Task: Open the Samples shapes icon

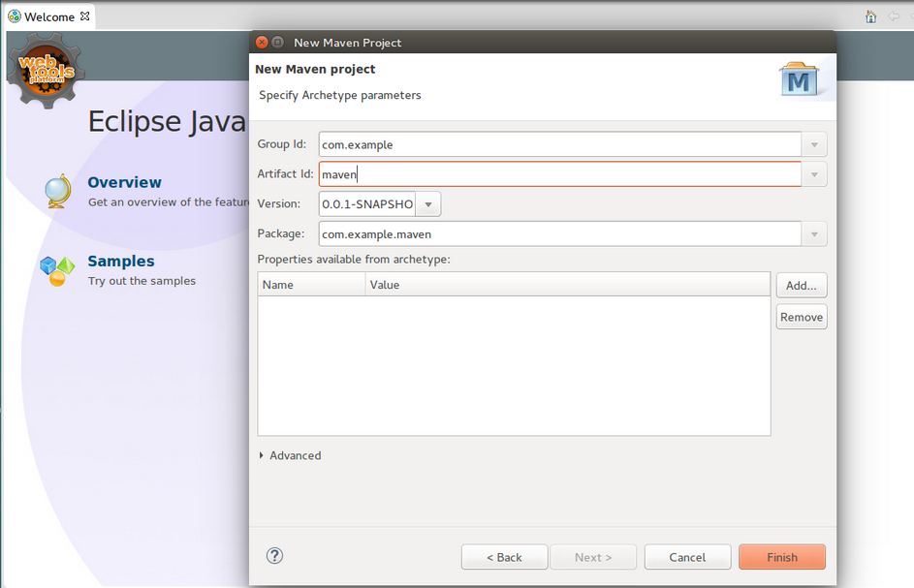Action: [x=57, y=271]
